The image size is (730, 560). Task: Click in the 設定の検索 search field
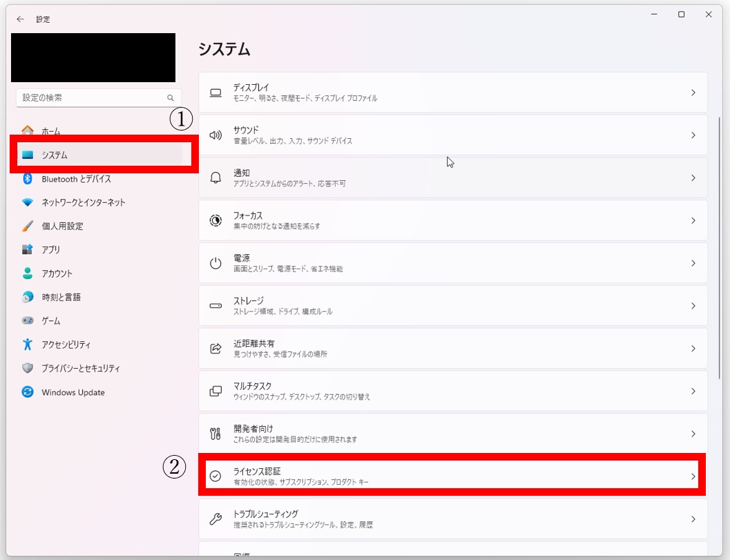99,98
